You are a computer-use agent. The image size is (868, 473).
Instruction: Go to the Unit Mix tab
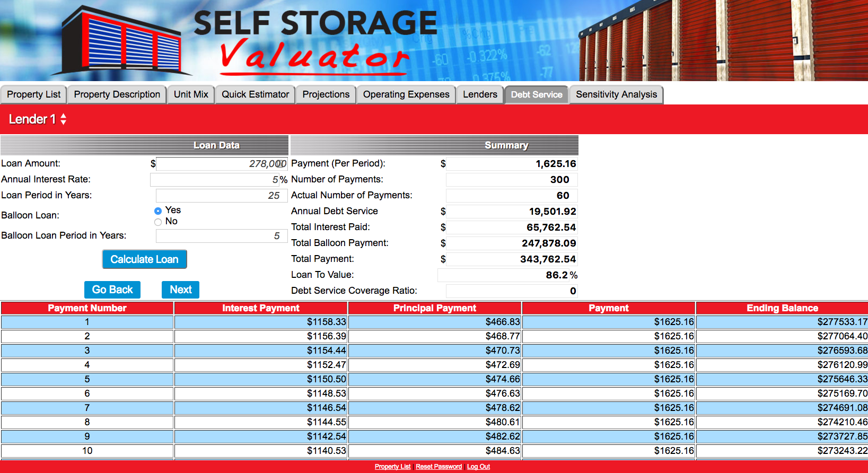tap(191, 94)
